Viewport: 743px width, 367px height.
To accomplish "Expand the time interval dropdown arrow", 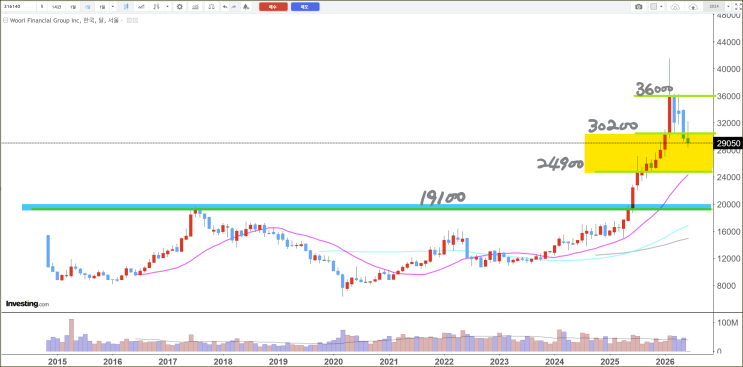I will [x=113, y=7].
